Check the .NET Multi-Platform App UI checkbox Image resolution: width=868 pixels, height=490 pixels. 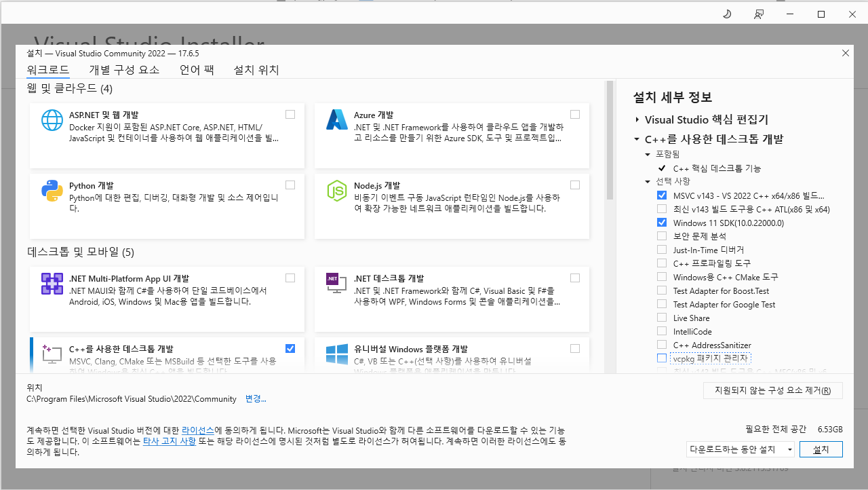[x=290, y=278]
